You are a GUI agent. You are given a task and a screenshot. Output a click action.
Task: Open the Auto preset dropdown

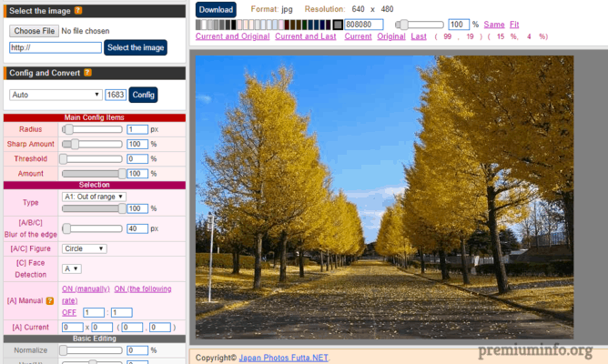56,95
